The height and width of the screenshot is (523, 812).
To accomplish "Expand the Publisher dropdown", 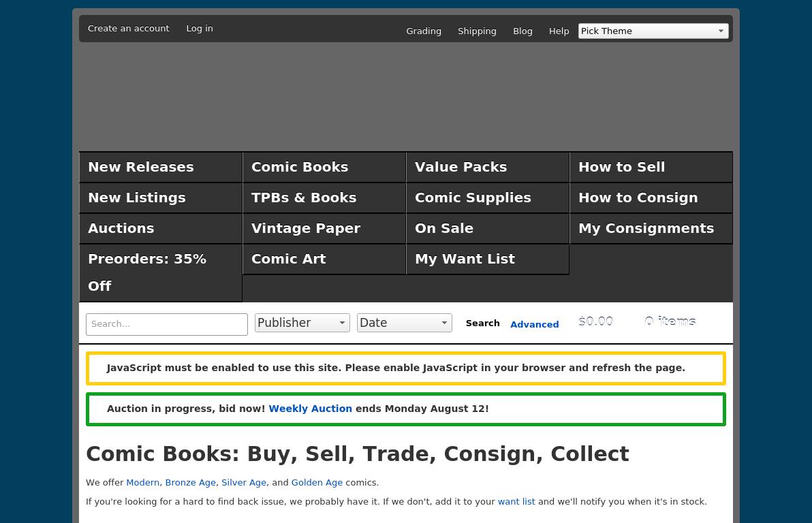I will click(x=302, y=323).
